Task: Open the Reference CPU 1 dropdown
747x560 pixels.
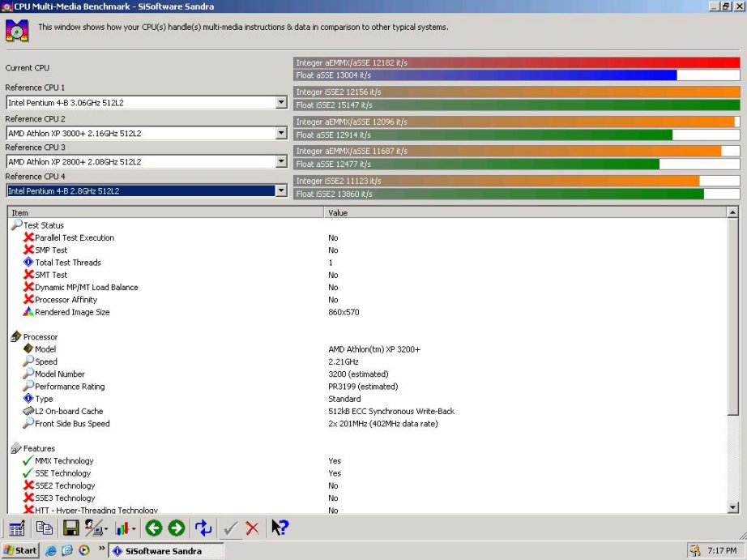Action: coord(281,102)
